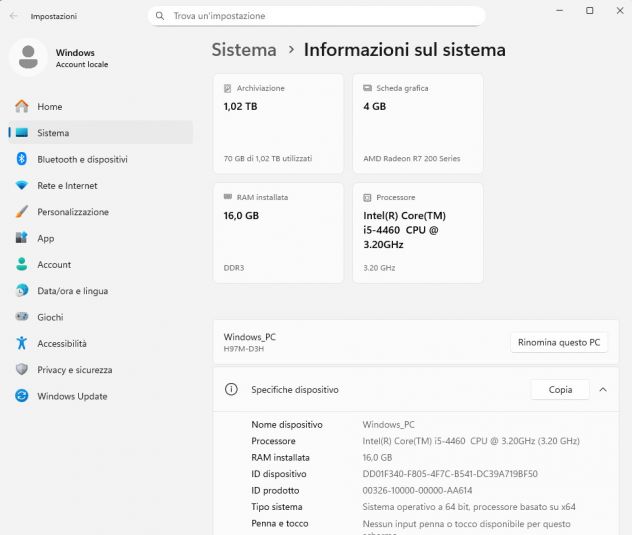Click the Trova un'impostazione search field
Image resolution: width=632 pixels, height=535 pixels.
(x=317, y=16)
